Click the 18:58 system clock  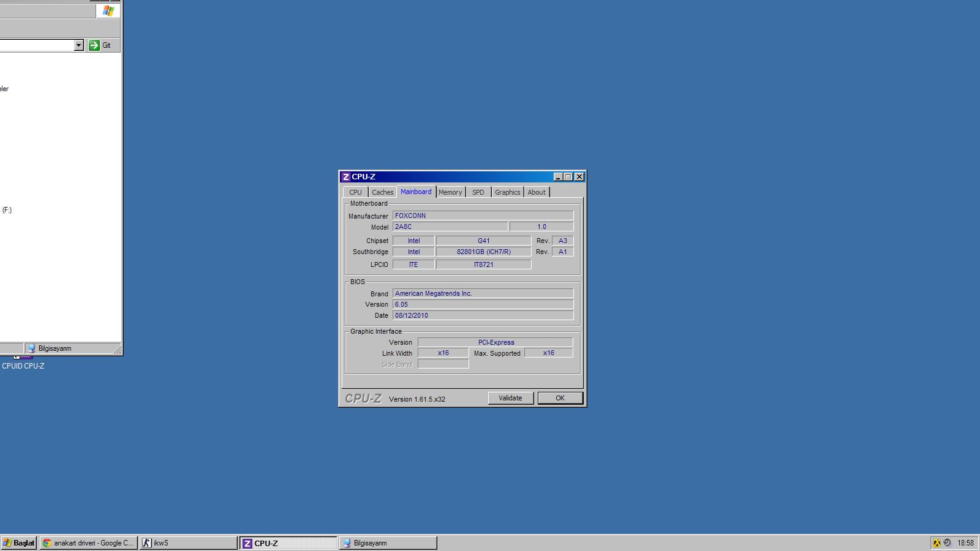pos(965,543)
